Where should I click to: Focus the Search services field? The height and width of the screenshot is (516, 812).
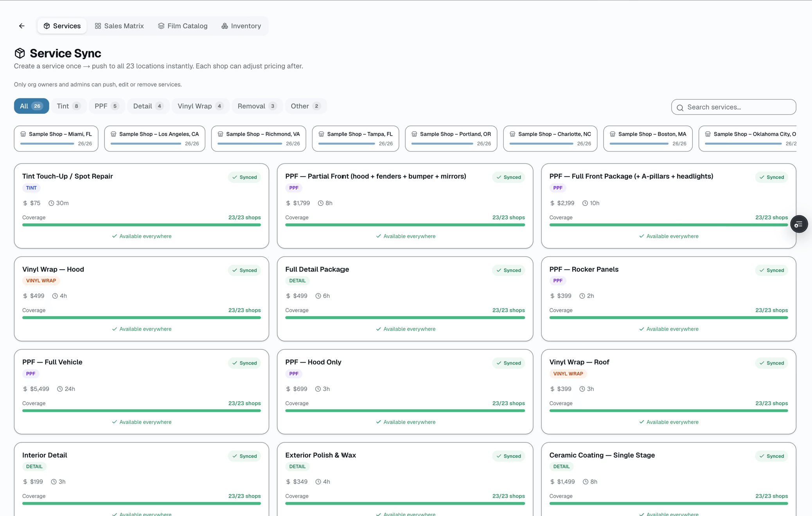[733, 107]
